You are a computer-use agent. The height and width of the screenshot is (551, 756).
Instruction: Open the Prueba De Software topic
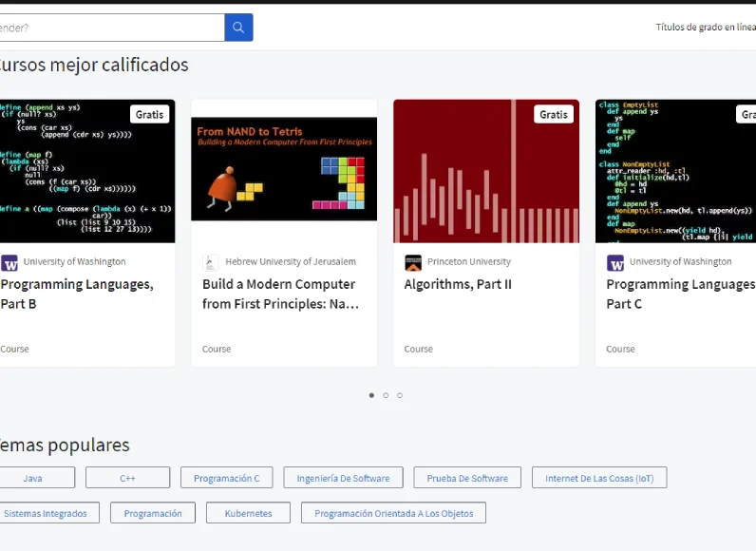pyautogui.click(x=467, y=478)
